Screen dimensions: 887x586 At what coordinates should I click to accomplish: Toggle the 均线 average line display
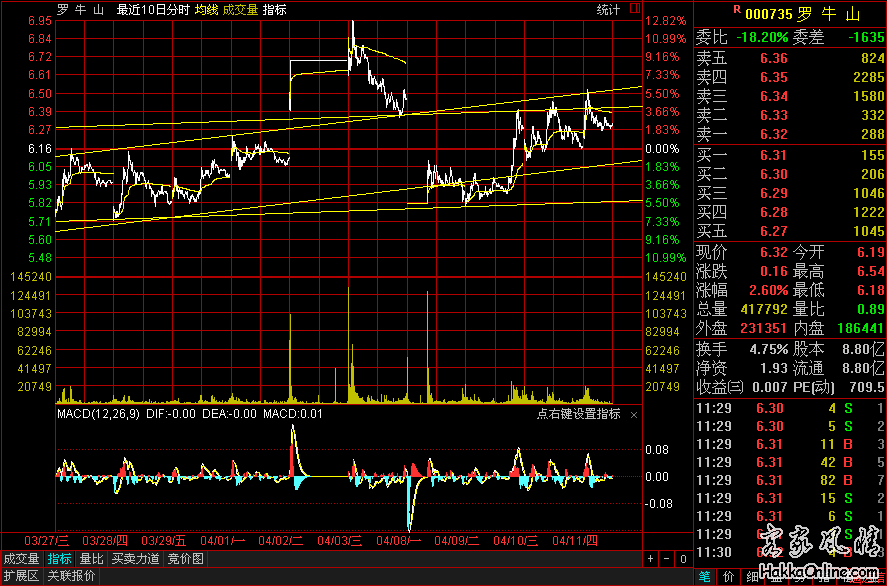click(206, 10)
